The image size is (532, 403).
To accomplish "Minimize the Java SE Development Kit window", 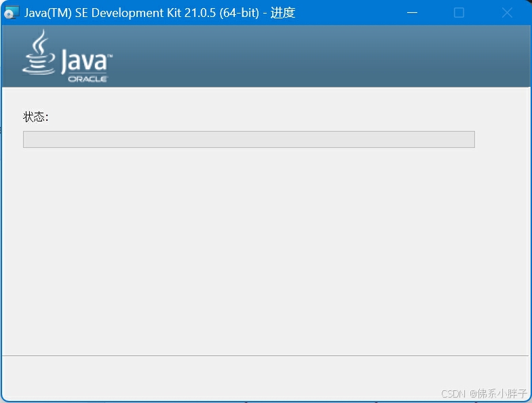I will [x=413, y=12].
